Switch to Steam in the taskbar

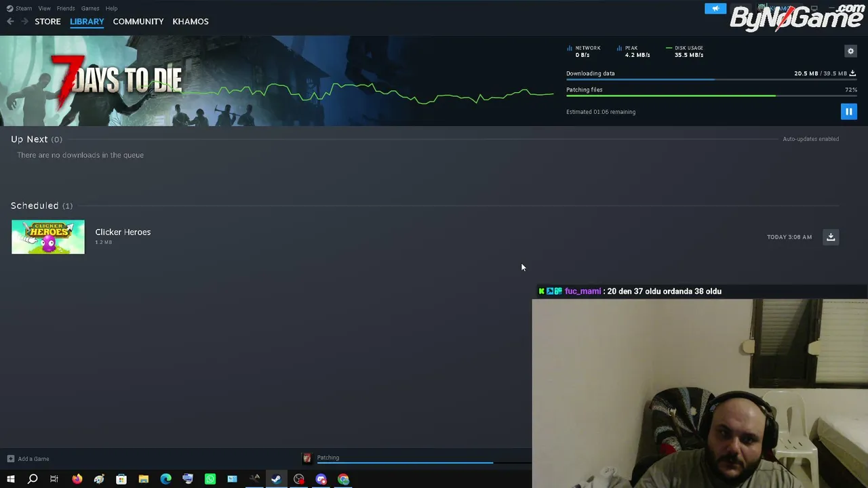pos(277,479)
